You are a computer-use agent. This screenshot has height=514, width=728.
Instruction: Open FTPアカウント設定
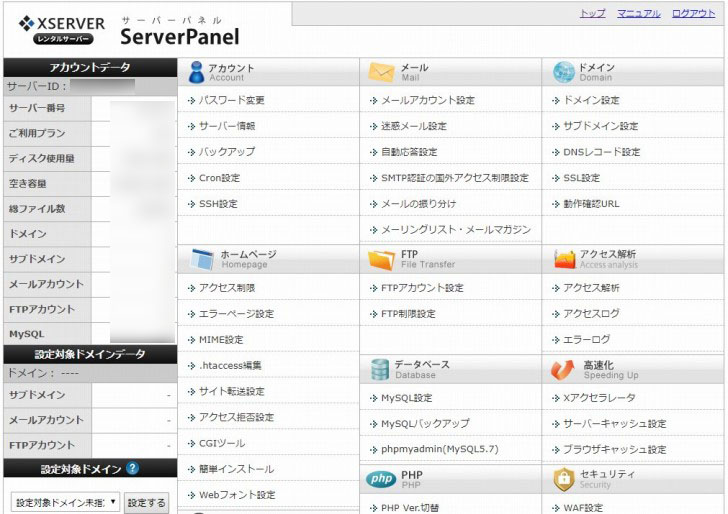pyautogui.click(x=422, y=287)
